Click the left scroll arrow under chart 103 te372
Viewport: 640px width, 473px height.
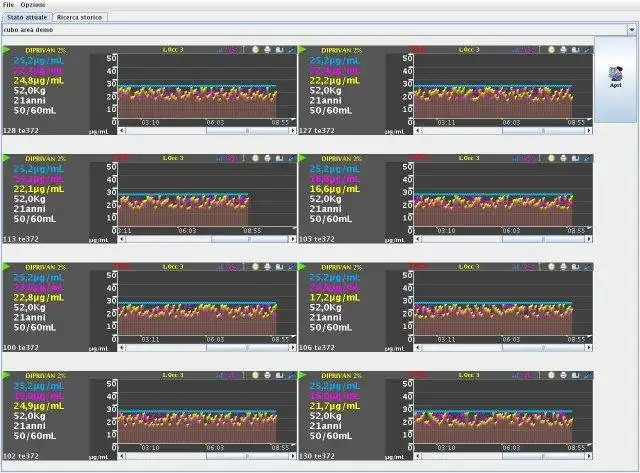click(418, 239)
